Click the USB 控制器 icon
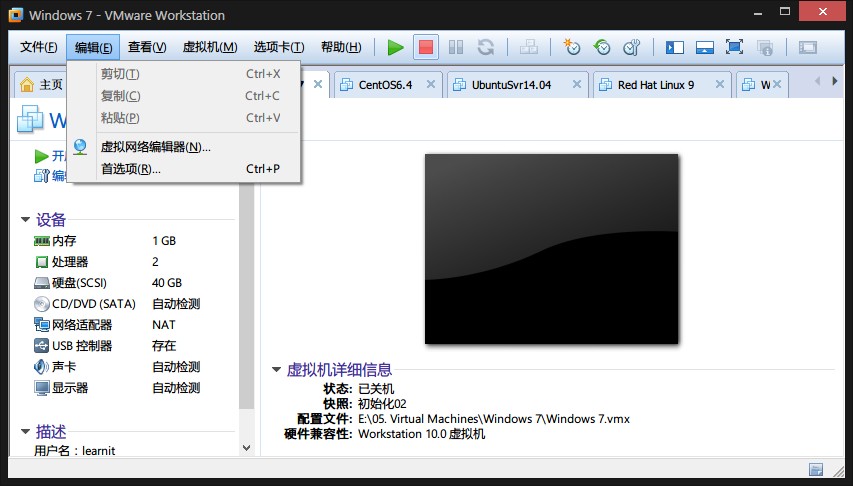Viewport: 853px width, 486px height. [x=41, y=346]
